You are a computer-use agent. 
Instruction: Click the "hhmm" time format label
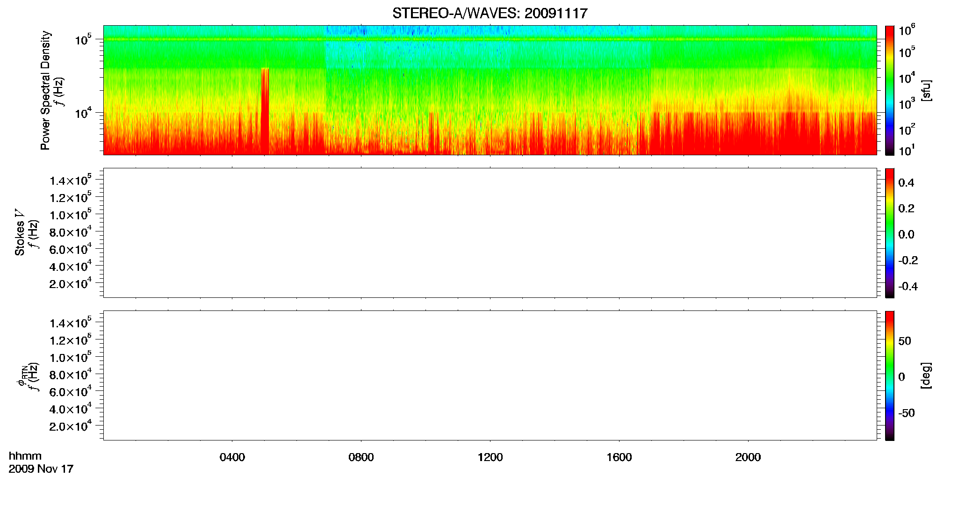tap(25, 456)
